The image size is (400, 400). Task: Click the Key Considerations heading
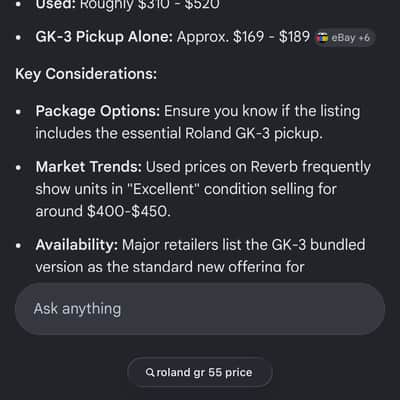coord(86,74)
